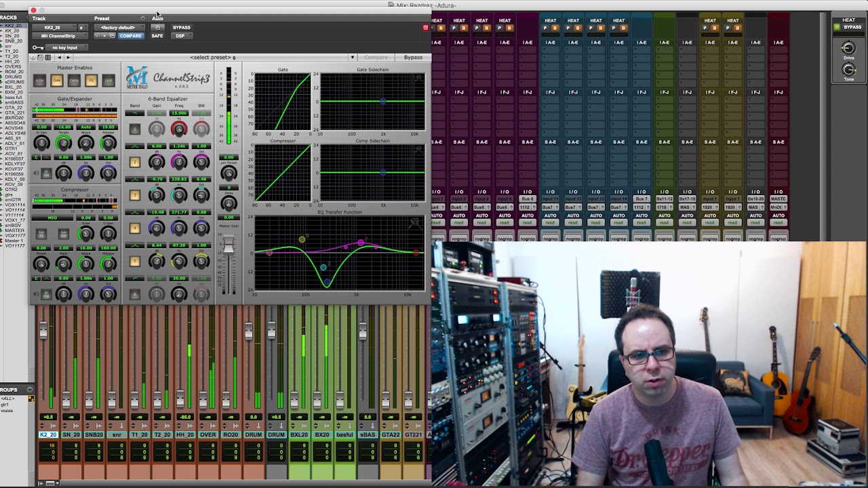Click the gate sidechain listen speaker icon
This screenshot has width=868, height=488.
[x=37, y=173]
